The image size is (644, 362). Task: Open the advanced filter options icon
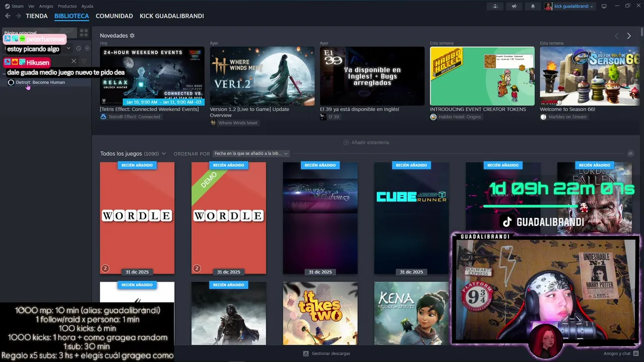coord(84,61)
